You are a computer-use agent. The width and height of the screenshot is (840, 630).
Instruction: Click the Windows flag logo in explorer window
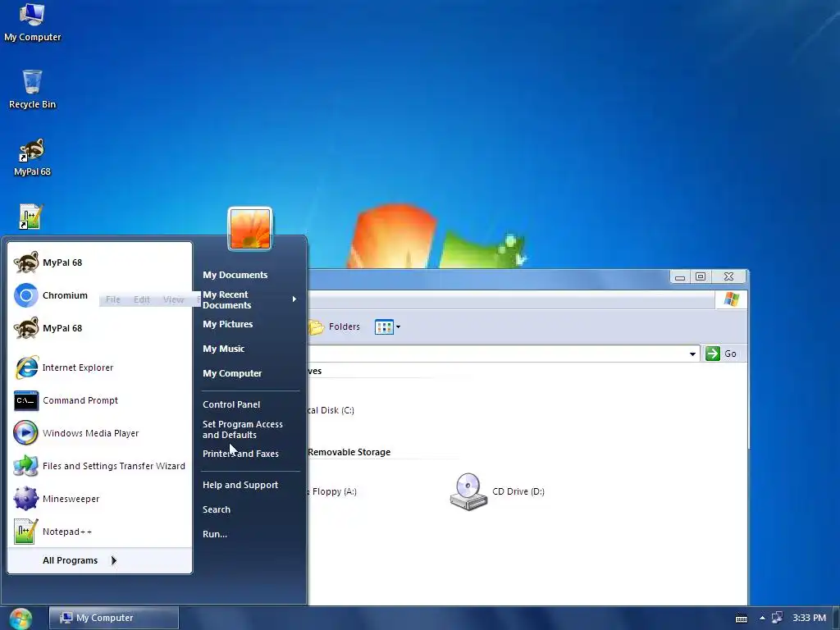coord(731,299)
